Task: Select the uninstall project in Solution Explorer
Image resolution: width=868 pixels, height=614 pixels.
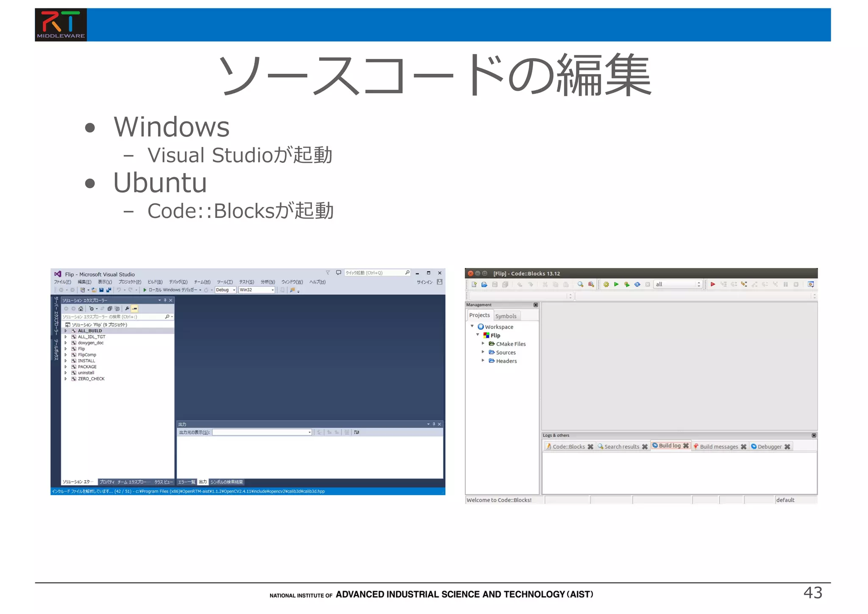Action: pos(86,373)
